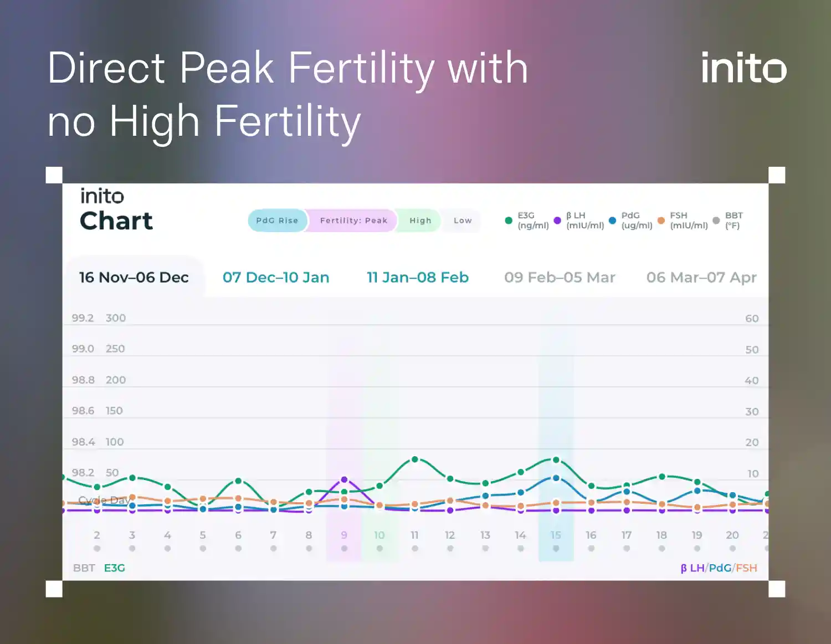Viewport: 831px width, 644px height.
Task: Click the gray BBT dot under day 12
Action: [x=450, y=549]
